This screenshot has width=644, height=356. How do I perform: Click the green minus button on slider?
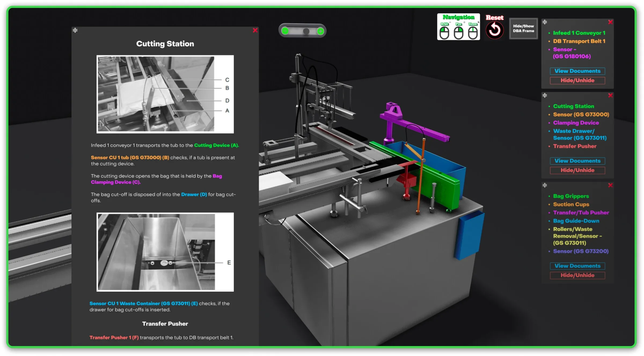pos(285,31)
